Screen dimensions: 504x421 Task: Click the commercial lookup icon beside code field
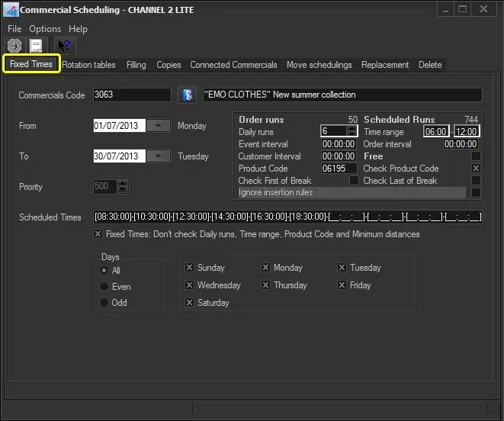pos(187,95)
